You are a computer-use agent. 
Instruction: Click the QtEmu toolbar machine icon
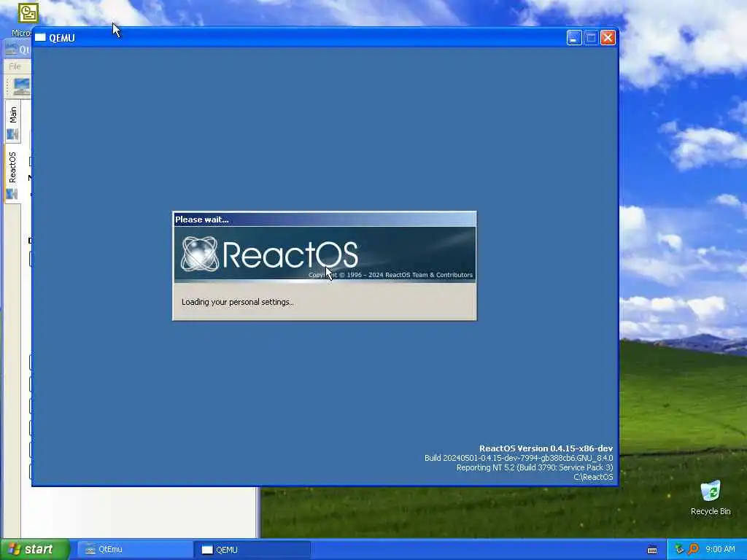(21, 87)
